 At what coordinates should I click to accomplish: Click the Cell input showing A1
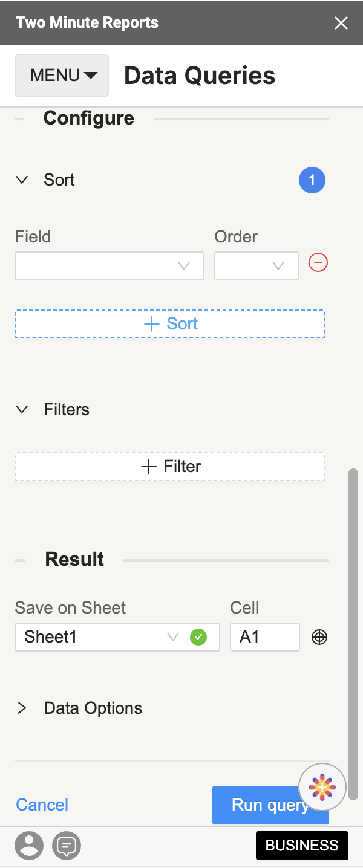pos(264,636)
